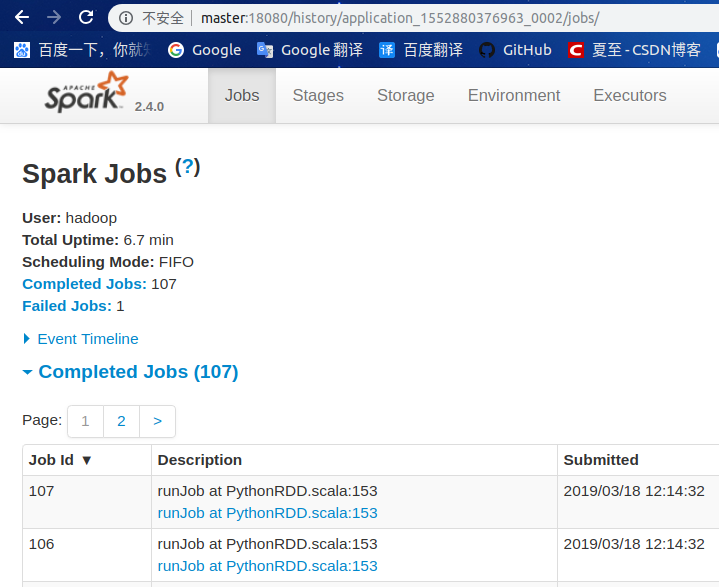
Task: Go back with the browser back arrow
Action: (x=22, y=17)
